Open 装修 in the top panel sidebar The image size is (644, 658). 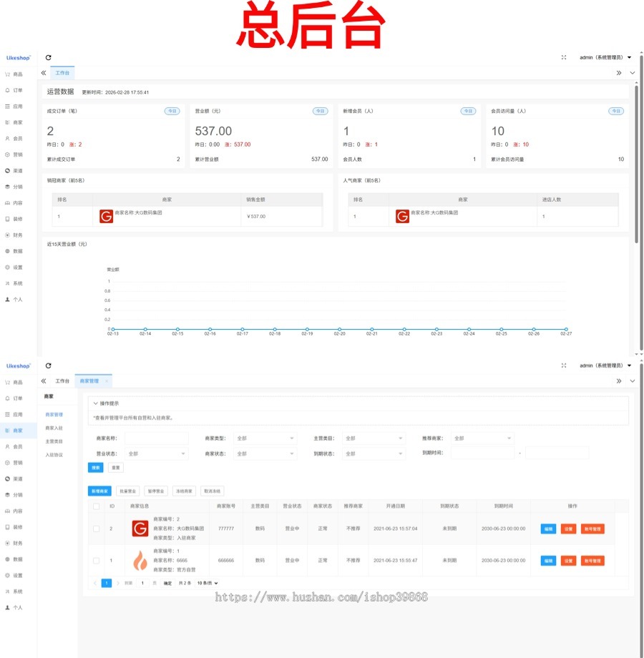click(x=14, y=219)
